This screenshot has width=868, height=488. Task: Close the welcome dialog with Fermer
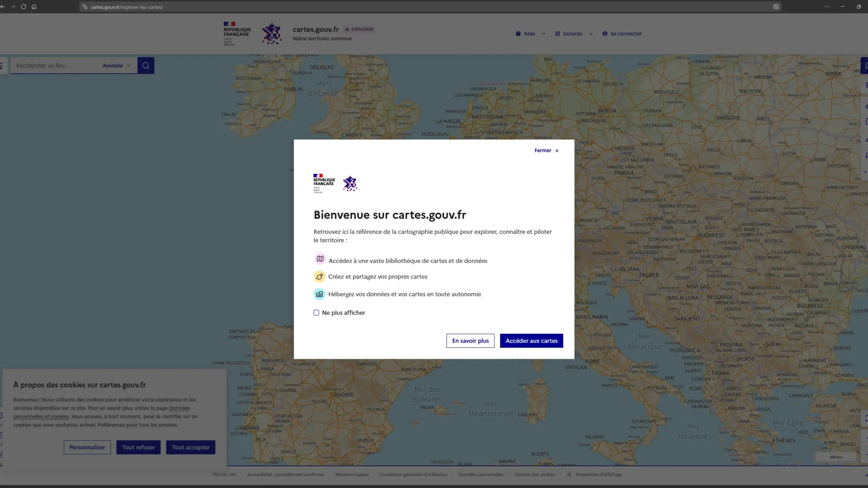547,150
